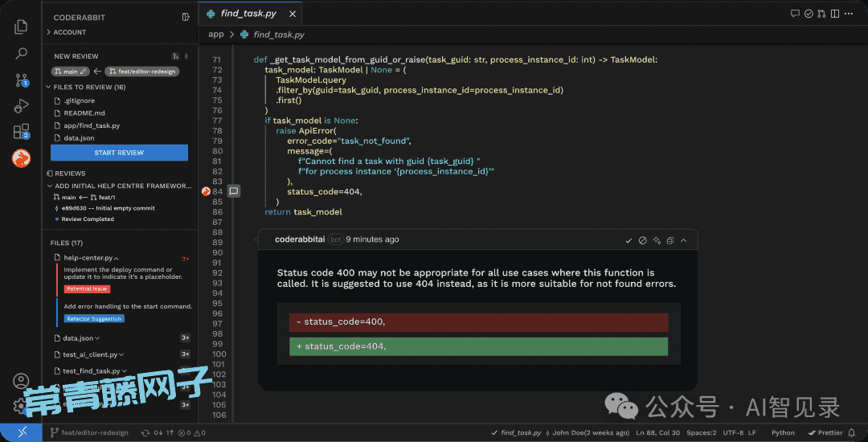
Task: Click Spaces:2 indentation in status bar
Action: 702,432
